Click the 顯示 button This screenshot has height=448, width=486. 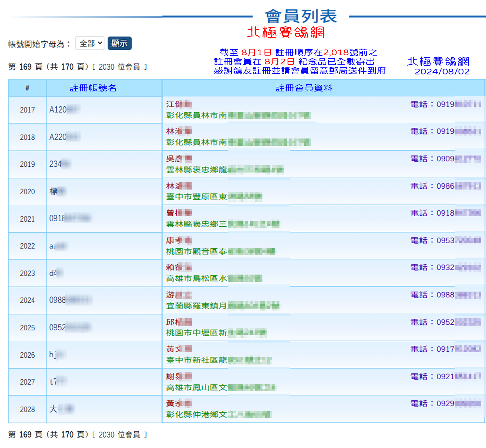point(119,43)
